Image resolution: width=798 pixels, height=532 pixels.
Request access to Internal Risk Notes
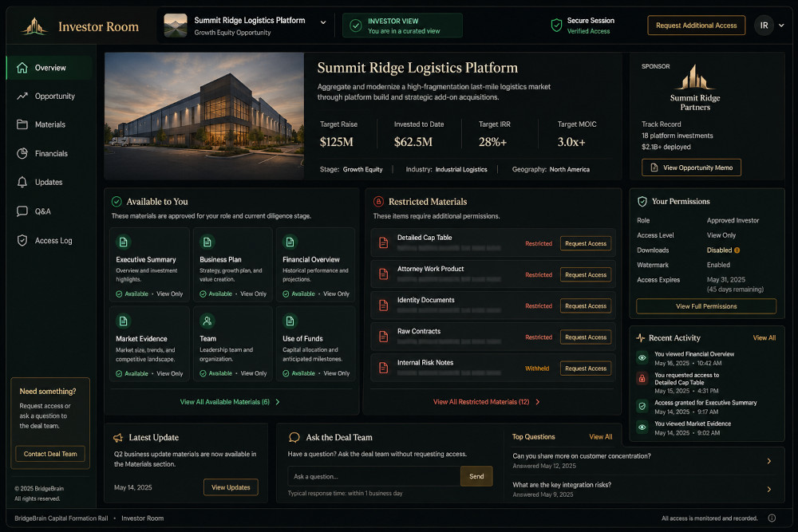585,368
